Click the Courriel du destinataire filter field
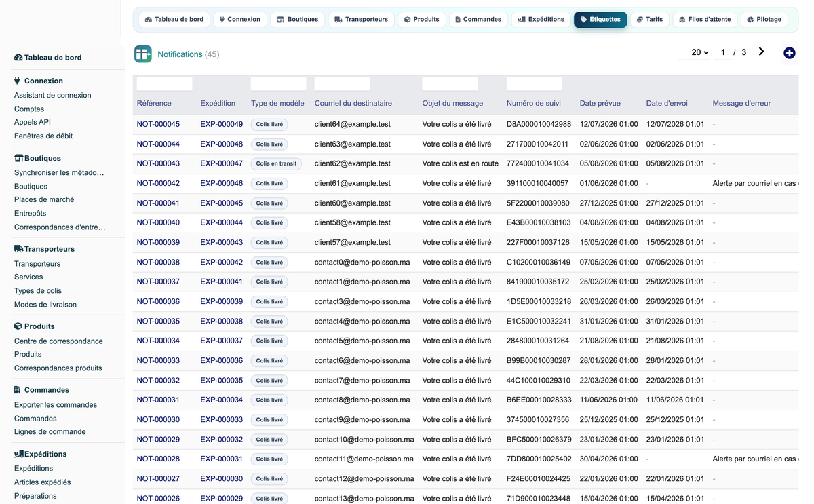Image resolution: width=814 pixels, height=504 pixels. pos(343,83)
